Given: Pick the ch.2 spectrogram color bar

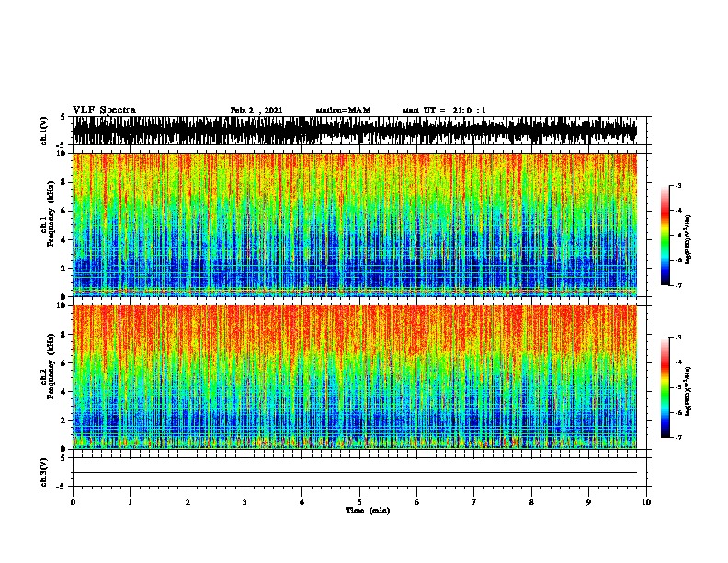Looking at the screenshot, I should pos(665,387).
